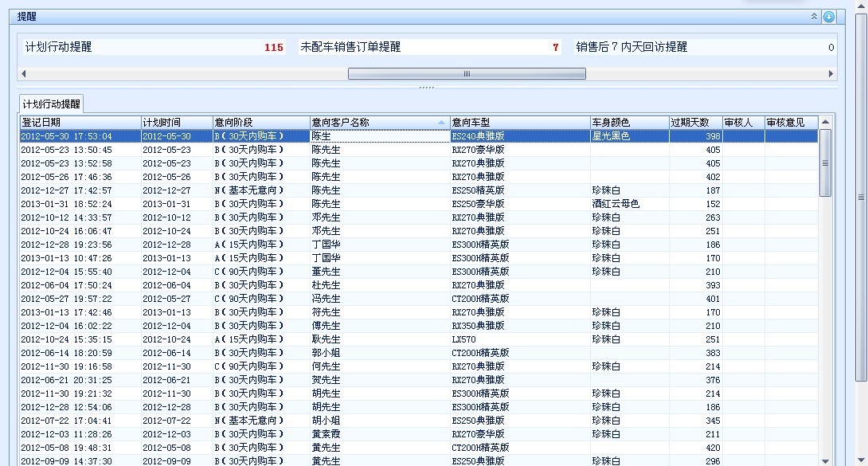Select row dated 2012-11-30 19:21:32
The image size is (868, 466).
pyautogui.click(x=419, y=394)
